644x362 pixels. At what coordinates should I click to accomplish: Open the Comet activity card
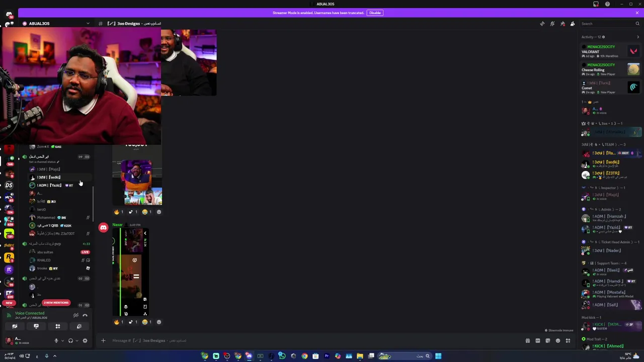[x=610, y=87]
